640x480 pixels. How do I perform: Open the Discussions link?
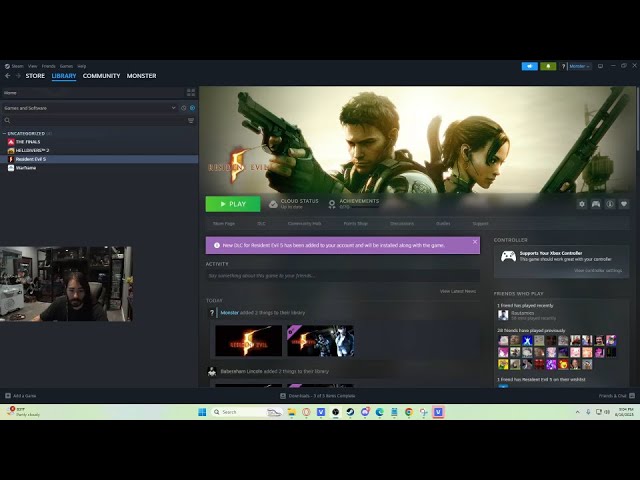point(402,224)
